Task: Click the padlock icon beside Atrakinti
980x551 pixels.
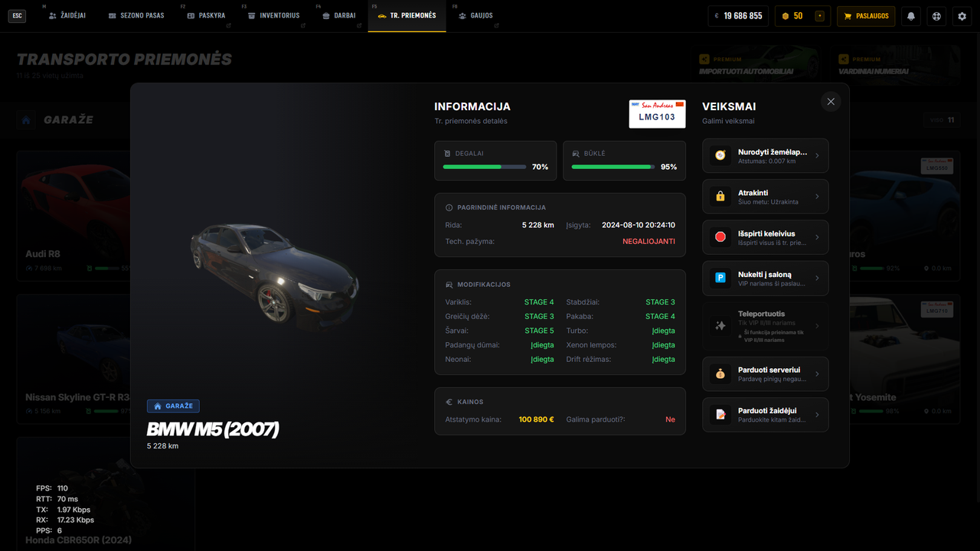Action: [720, 197]
